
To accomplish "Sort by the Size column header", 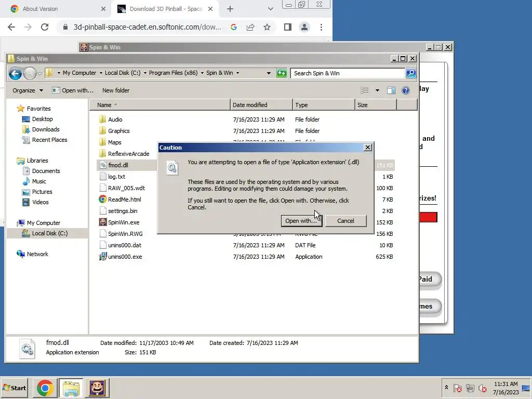I will pos(376,105).
